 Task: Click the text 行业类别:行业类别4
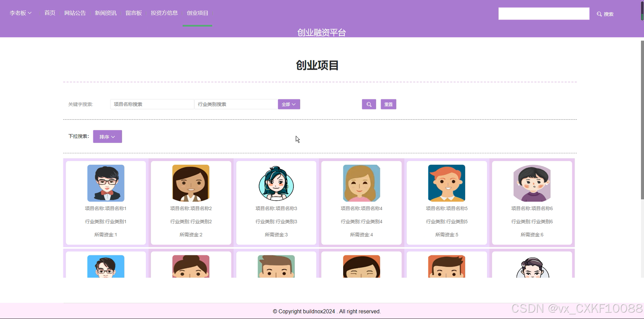362,221
